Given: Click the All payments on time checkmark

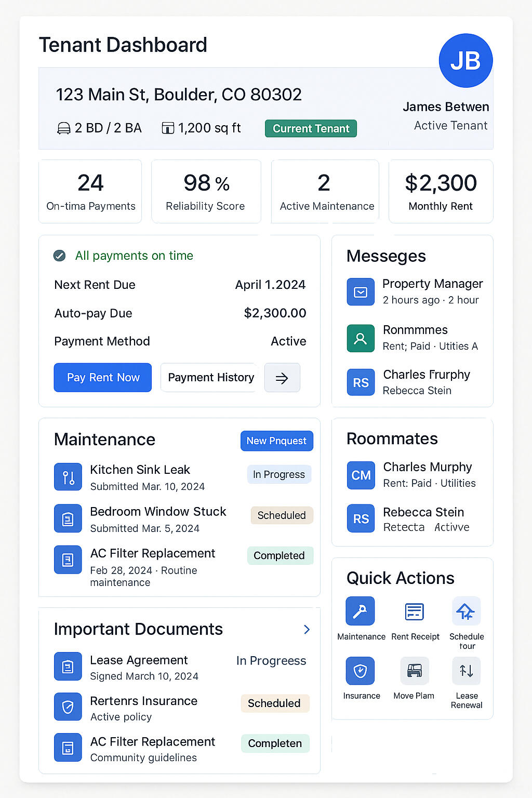Looking at the screenshot, I should [60, 256].
